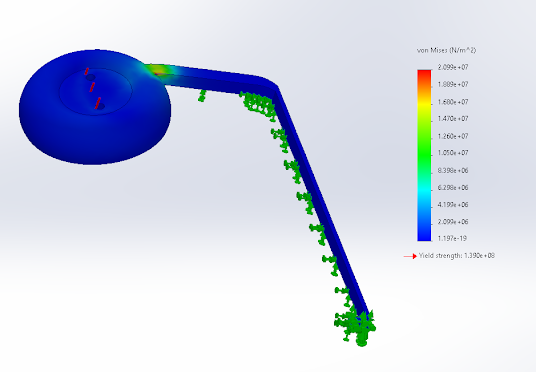Select the maximum legend value 2.099e+07
536x372 pixels.
click(x=453, y=67)
